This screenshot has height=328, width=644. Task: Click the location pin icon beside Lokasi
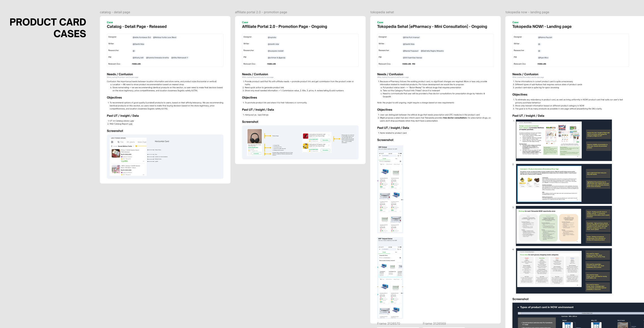pos(112,146)
